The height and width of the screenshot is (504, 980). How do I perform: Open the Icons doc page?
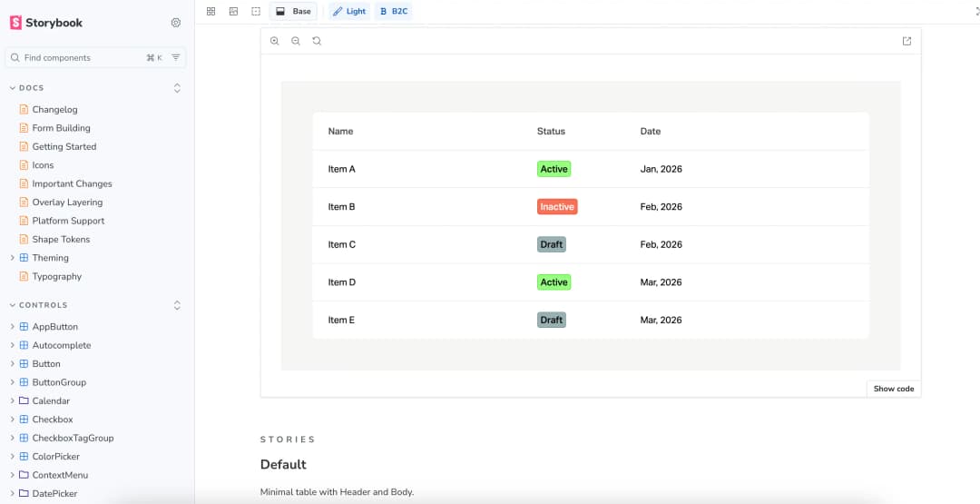[x=43, y=165]
